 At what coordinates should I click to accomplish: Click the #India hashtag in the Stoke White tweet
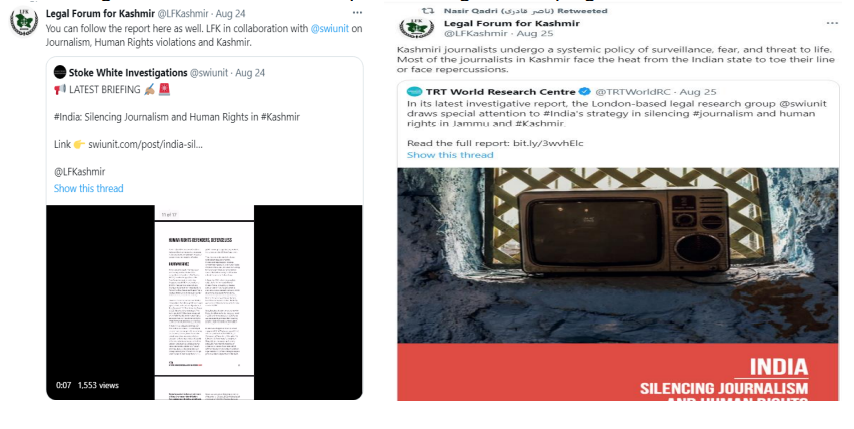[67, 117]
